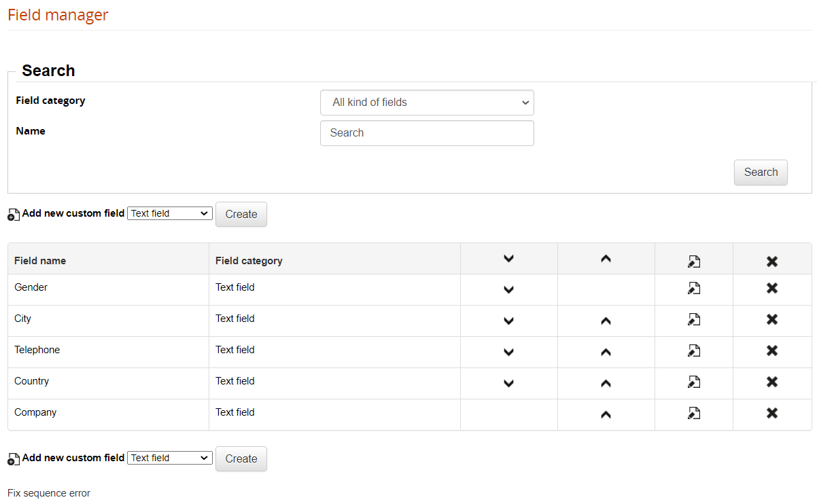Open the Field category dropdown
Viewport: 817px width, 504px height.
pos(427,102)
